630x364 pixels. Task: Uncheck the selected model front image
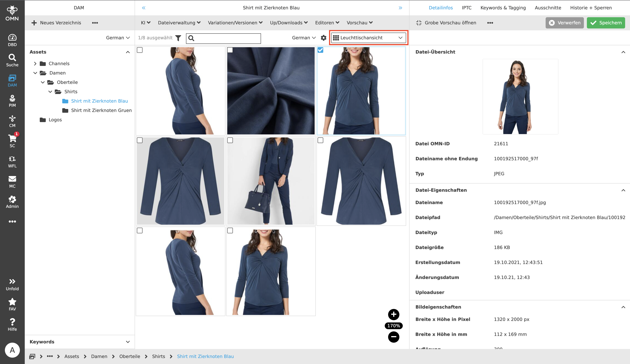coord(320,50)
